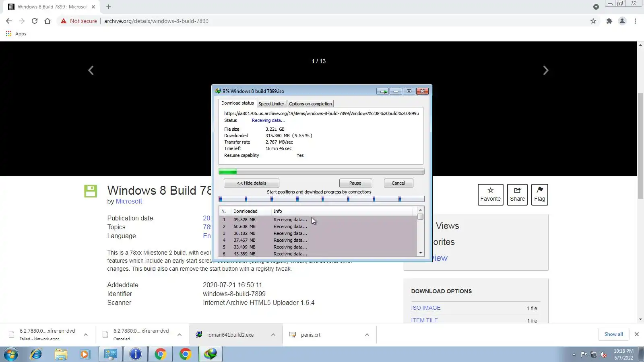Open the Chrome profile avatar

coord(622,21)
